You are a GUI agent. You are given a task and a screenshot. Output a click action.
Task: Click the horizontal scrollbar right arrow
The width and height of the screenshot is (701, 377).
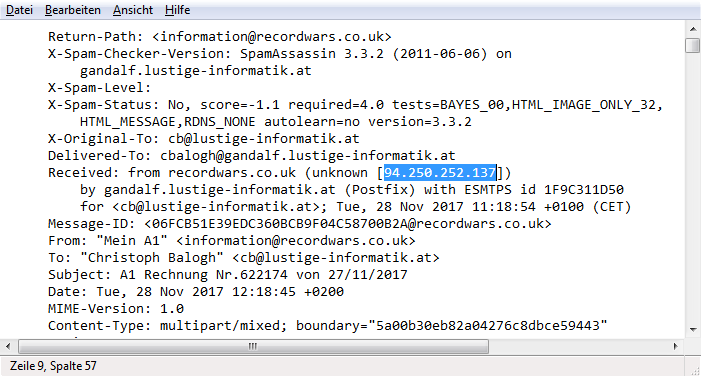coord(676,346)
